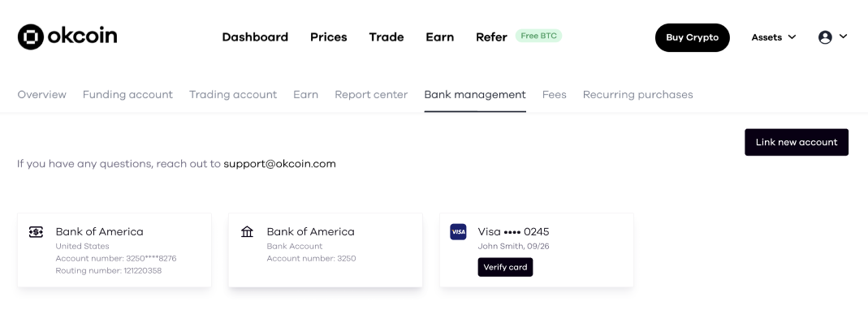Open the Report center tab

371,95
